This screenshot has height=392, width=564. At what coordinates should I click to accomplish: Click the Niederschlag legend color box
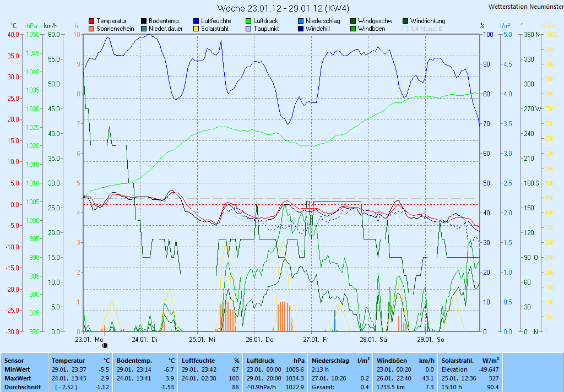(301, 21)
